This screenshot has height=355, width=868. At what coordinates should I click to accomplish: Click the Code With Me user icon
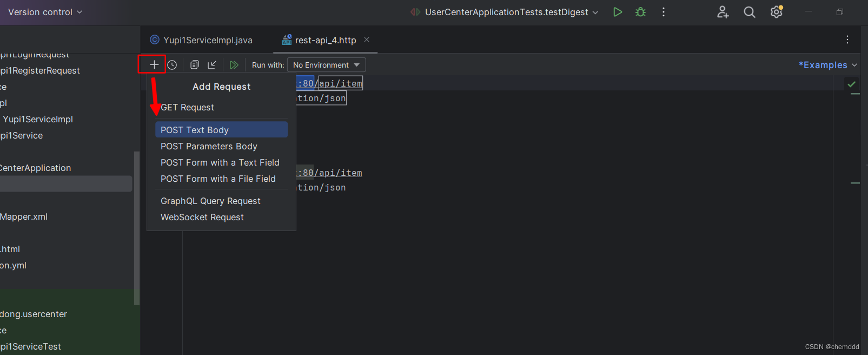tap(723, 12)
